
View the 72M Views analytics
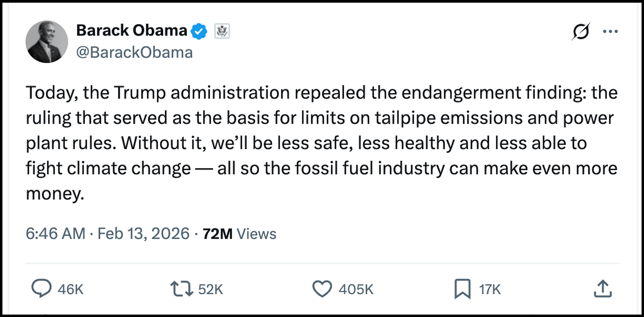[x=239, y=233]
